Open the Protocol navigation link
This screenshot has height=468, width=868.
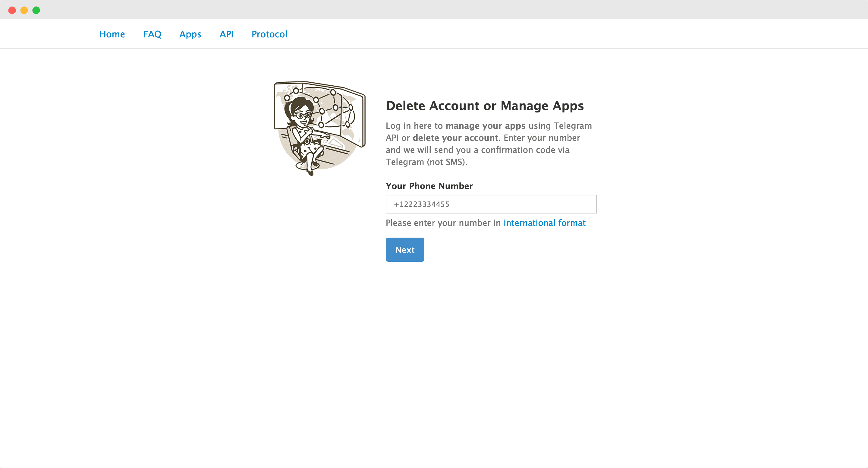click(x=269, y=34)
